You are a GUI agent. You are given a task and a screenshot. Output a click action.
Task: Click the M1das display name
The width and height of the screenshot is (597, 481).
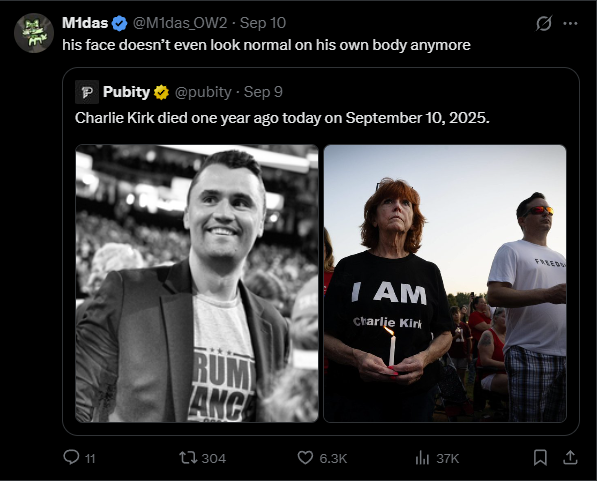(85, 23)
